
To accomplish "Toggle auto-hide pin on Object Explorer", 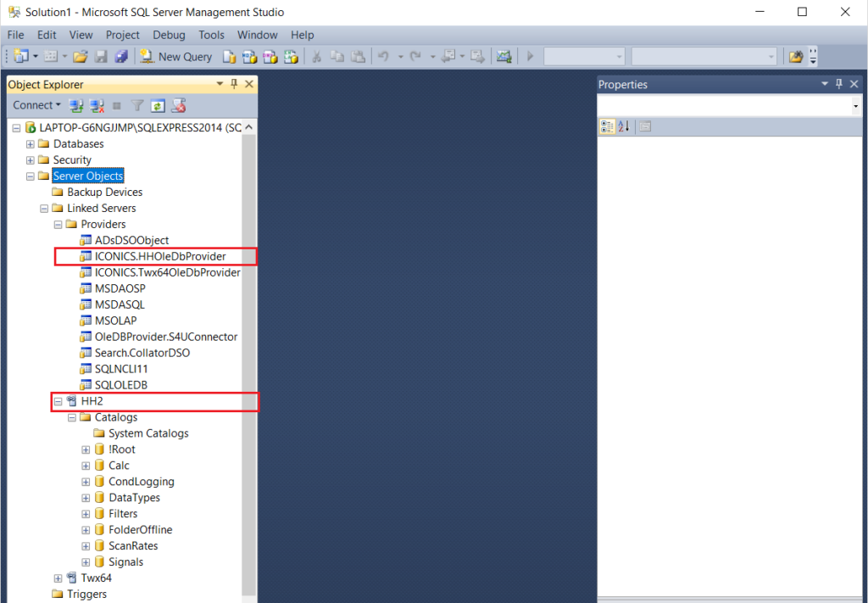I will [234, 84].
